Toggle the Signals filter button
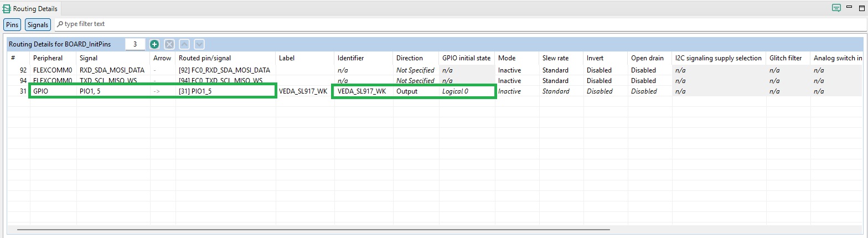 [38, 24]
